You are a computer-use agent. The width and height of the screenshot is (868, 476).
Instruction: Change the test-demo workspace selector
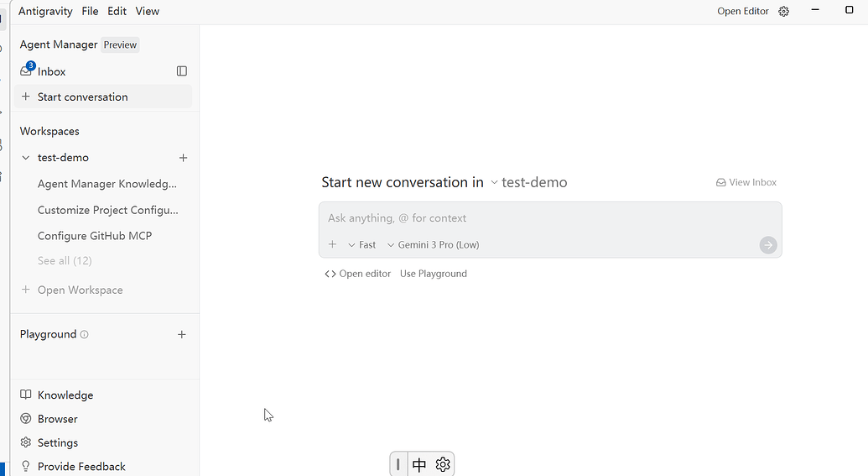[x=529, y=182]
